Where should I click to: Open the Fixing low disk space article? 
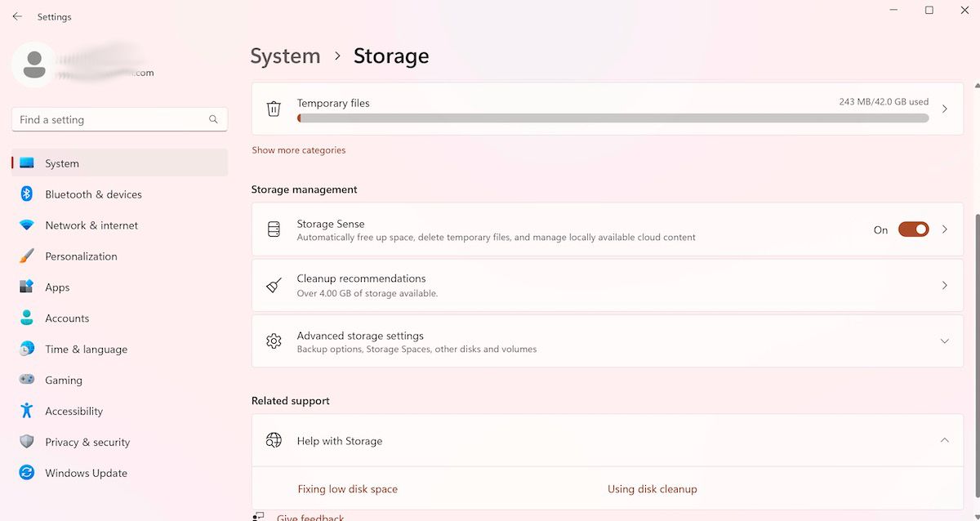(x=348, y=488)
